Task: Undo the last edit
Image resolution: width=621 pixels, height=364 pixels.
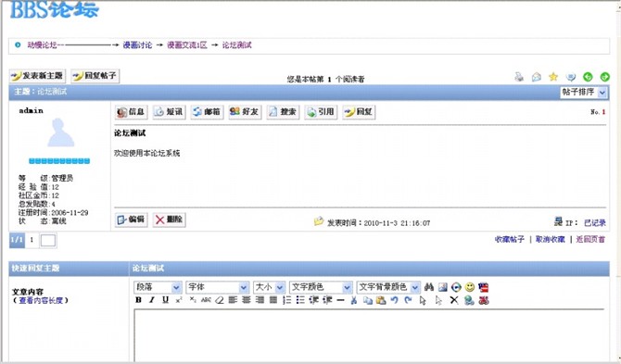Action: pyautogui.click(x=394, y=300)
